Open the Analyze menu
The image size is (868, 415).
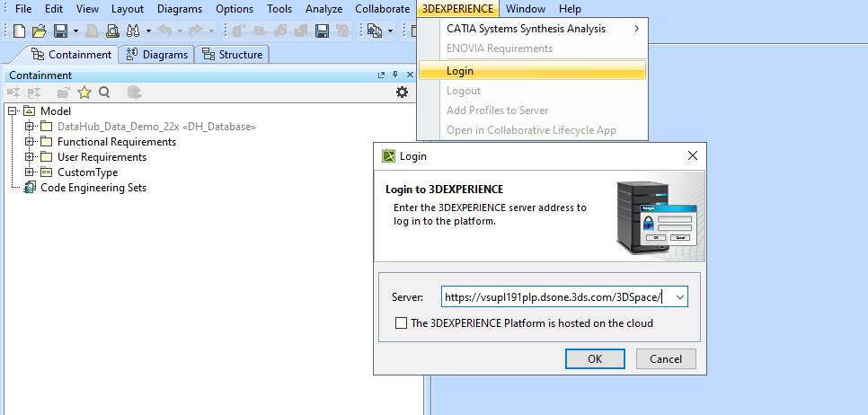(x=323, y=9)
